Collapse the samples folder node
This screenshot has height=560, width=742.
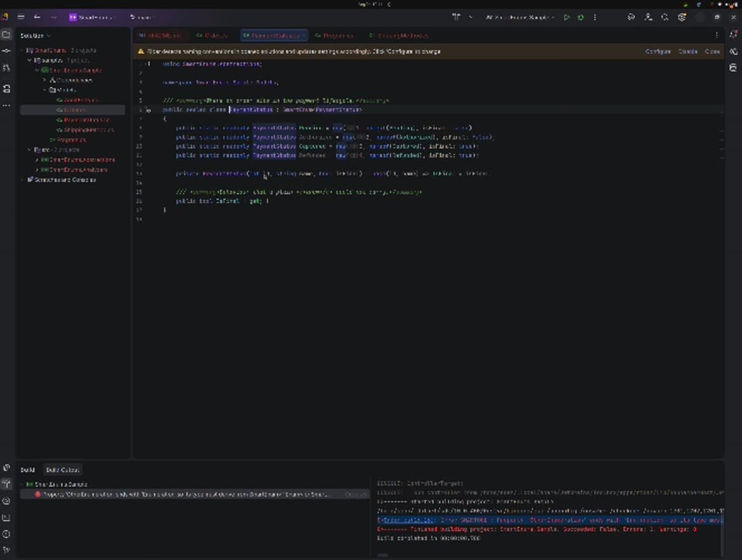(x=29, y=60)
